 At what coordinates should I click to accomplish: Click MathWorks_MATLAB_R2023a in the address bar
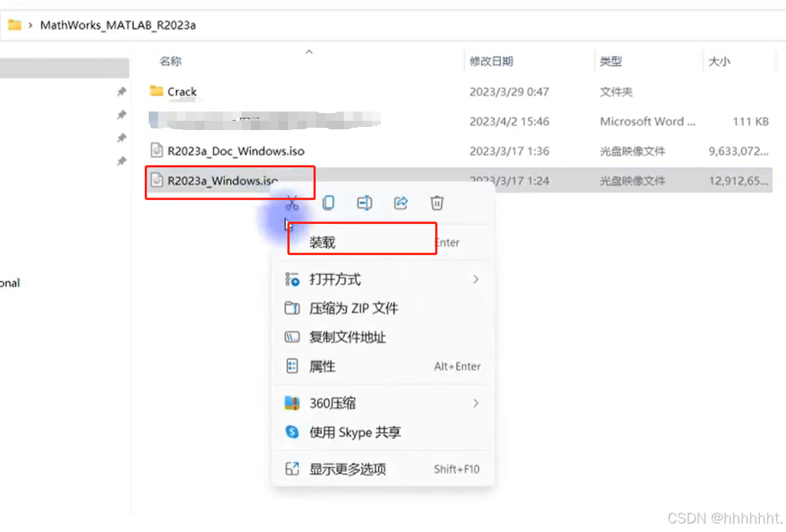pyautogui.click(x=118, y=25)
